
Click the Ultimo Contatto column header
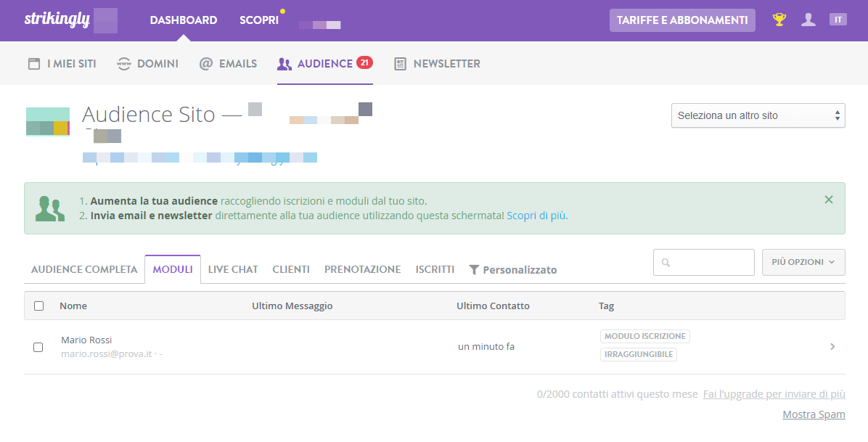494,306
